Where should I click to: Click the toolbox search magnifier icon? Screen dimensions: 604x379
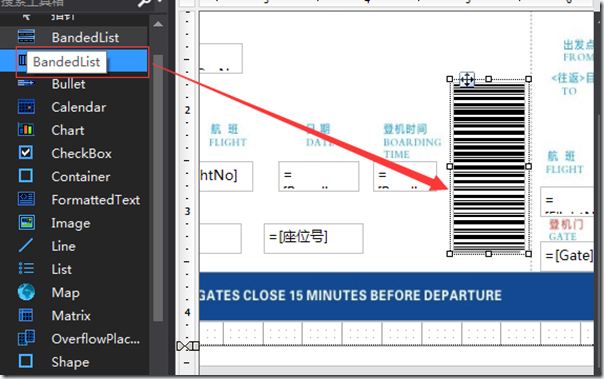click(145, 3)
